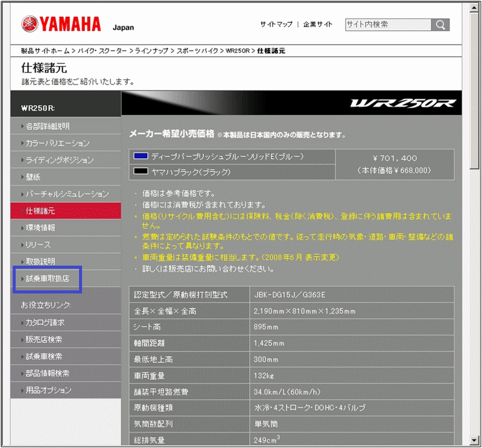Click the 車両重量 row label
The width and height of the screenshot is (482, 448).
(x=149, y=376)
